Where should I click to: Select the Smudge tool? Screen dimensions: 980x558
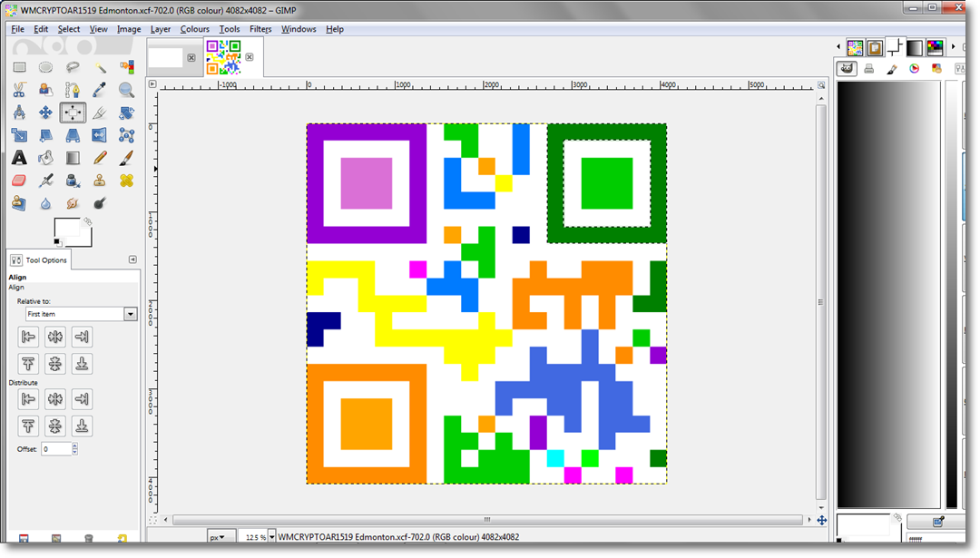73,204
